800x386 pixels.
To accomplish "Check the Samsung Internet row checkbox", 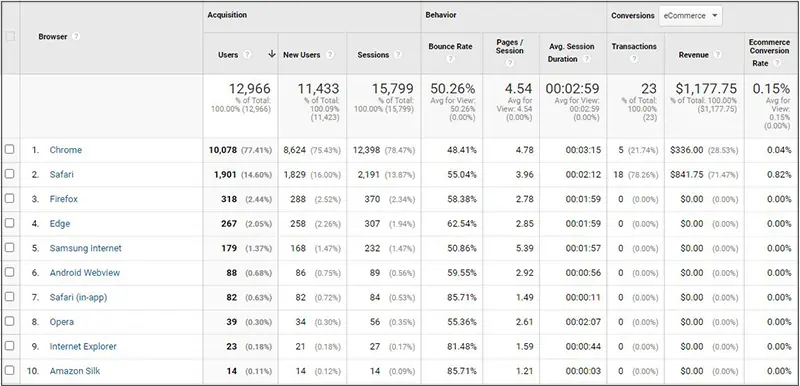I will [x=10, y=248].
